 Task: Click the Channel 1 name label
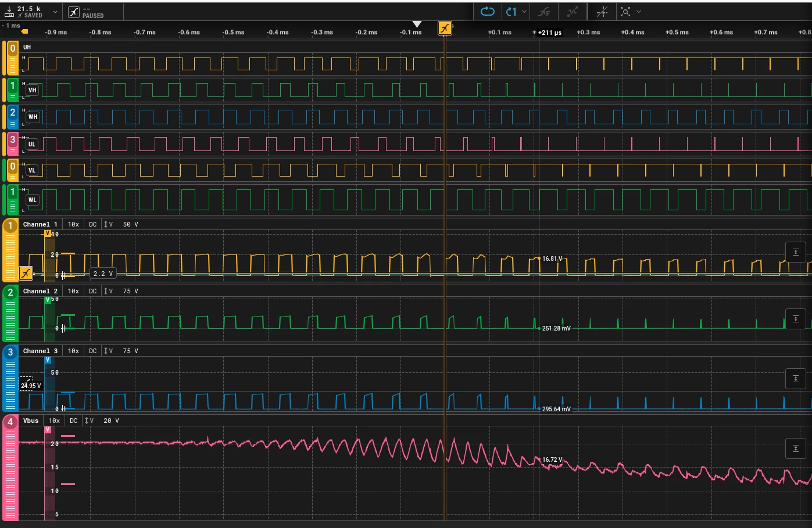coord(40,224)
